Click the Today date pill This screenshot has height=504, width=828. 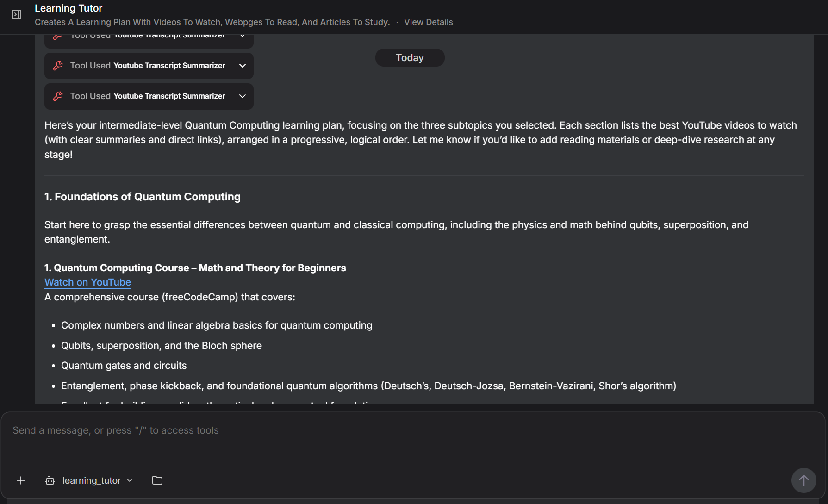click(410, 58)
